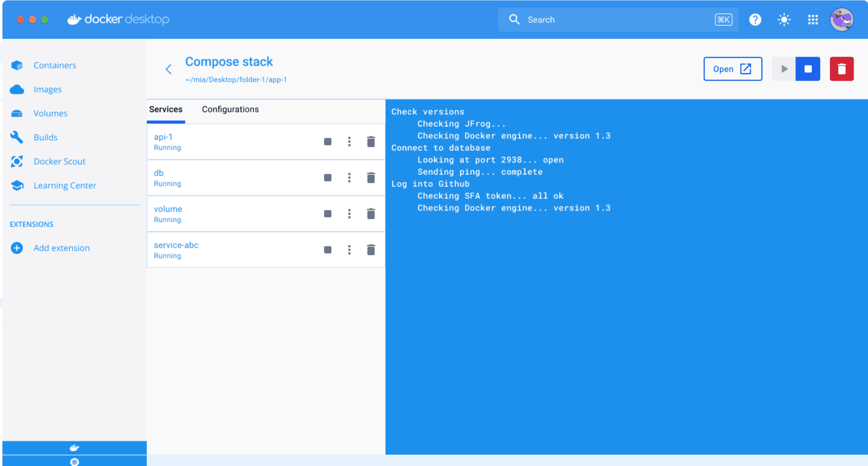Screen dimensions: 868x466
Task: Switch to the Configurations tab
Action: [230, 109]
